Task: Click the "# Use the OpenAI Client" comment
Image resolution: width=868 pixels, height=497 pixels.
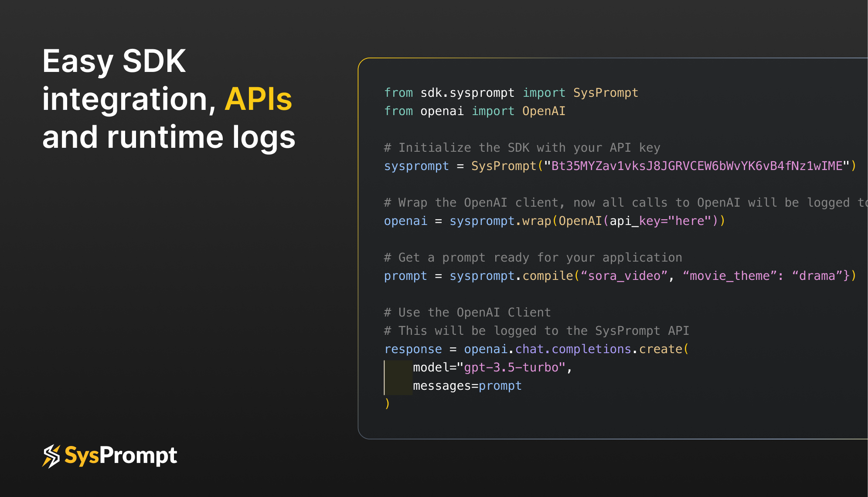Action: click(467, 313)
